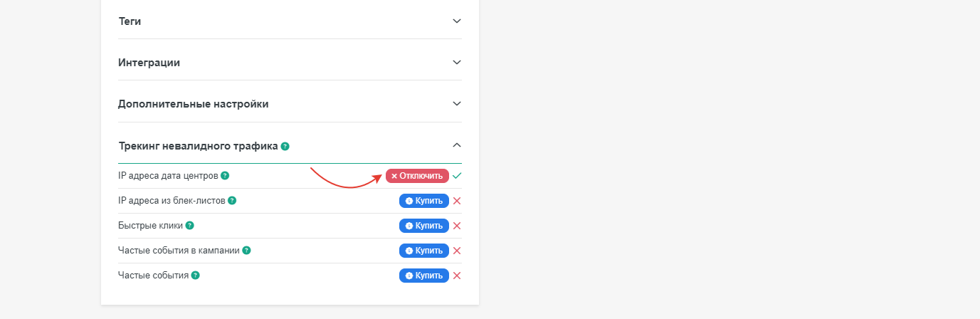Click help icon beside Частые события
Screen dimensions: 980x319
[196, 275]
